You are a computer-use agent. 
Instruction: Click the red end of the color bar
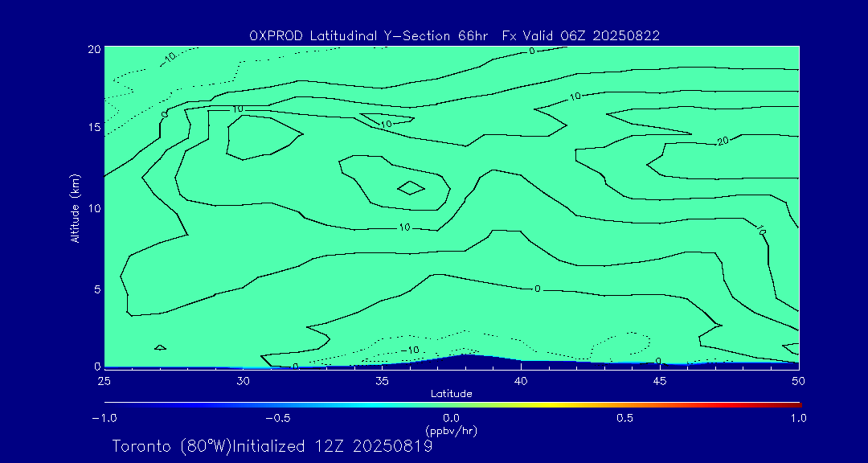(x=796, y=404)
